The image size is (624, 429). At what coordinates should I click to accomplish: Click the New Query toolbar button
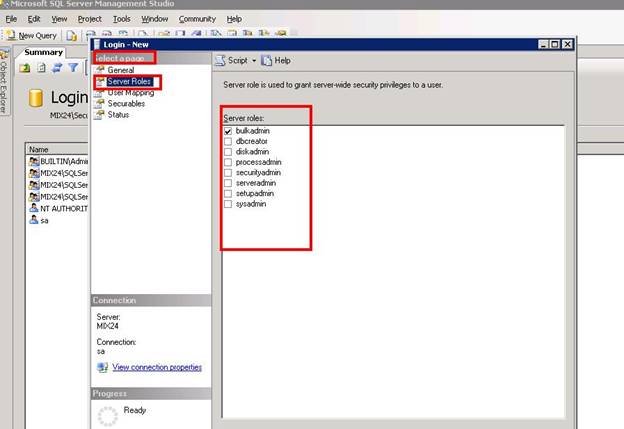[31, 36]
